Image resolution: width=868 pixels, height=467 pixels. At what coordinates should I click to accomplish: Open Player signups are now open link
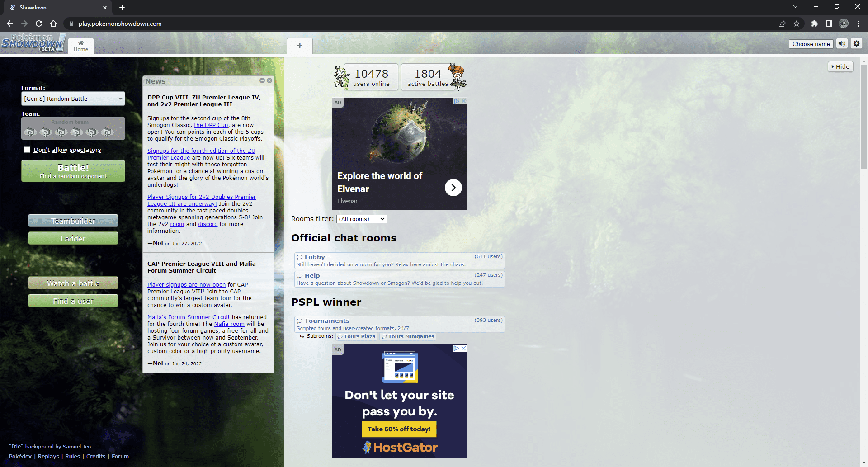[x=186, y=285]
